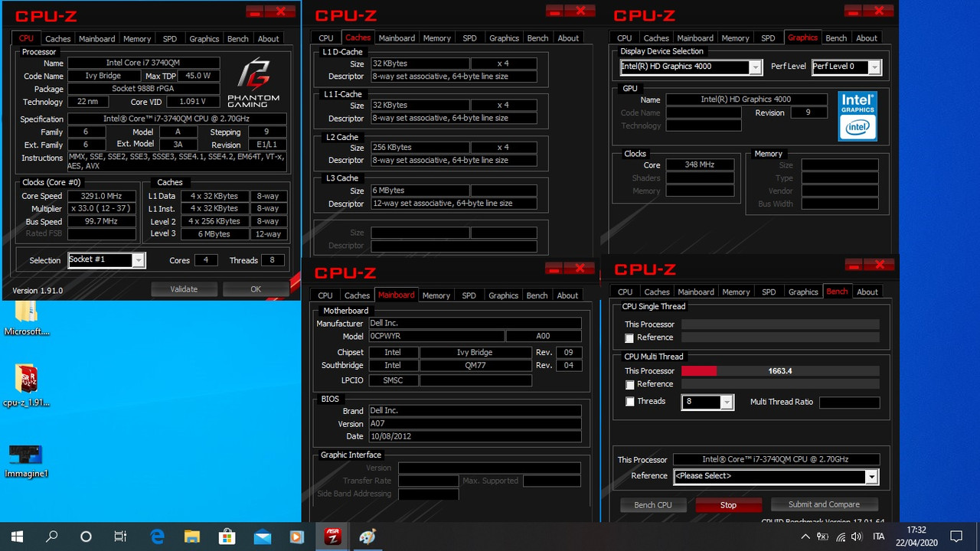
Task: Launch Microsoft Edge from taskbar
Action: (157, 536)
